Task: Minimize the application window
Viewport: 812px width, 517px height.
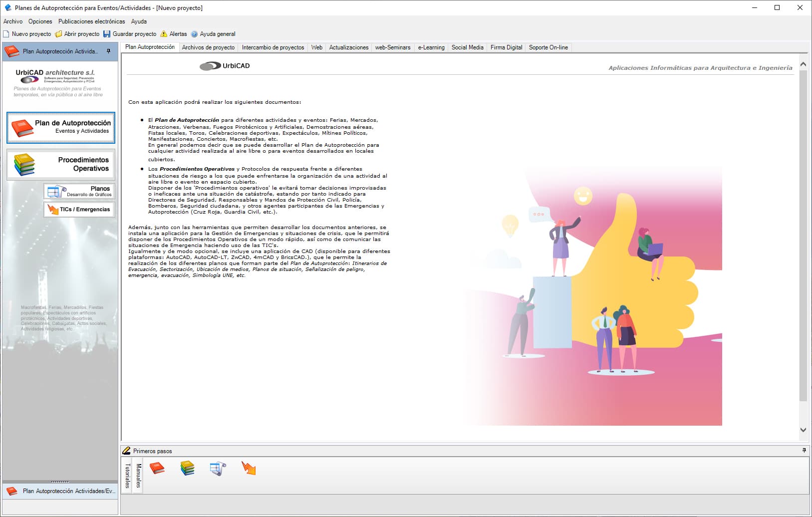Action: pyautogui.click(x=754, y=7)
